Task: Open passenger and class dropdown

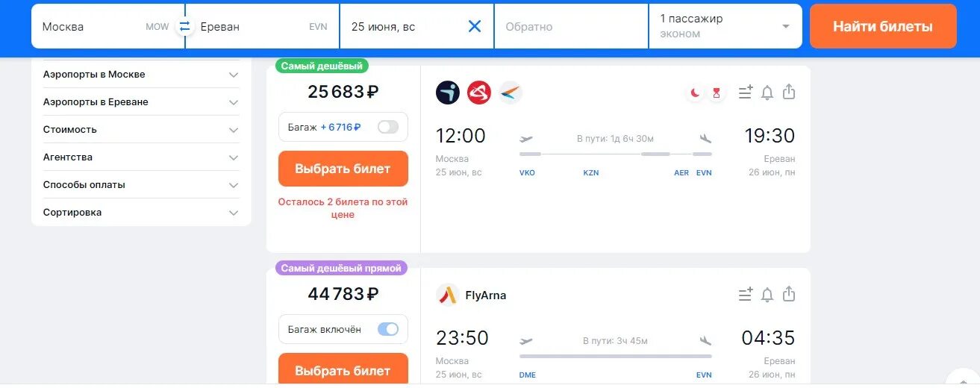Action: click(725, 26)
